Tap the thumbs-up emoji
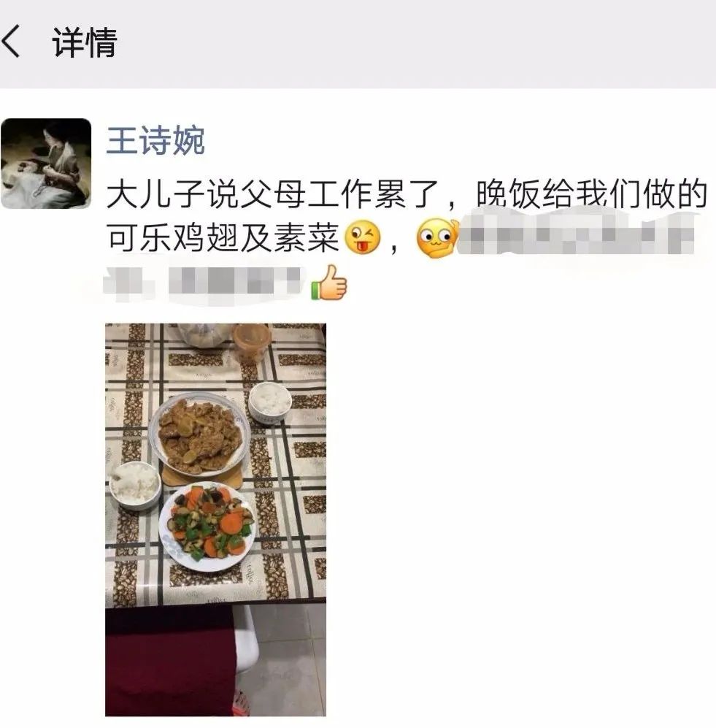 pos(328,283)
